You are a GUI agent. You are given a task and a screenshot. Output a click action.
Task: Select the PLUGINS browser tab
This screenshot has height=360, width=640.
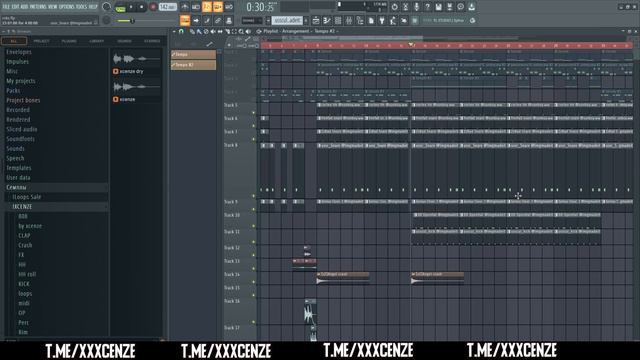point(69,41)
